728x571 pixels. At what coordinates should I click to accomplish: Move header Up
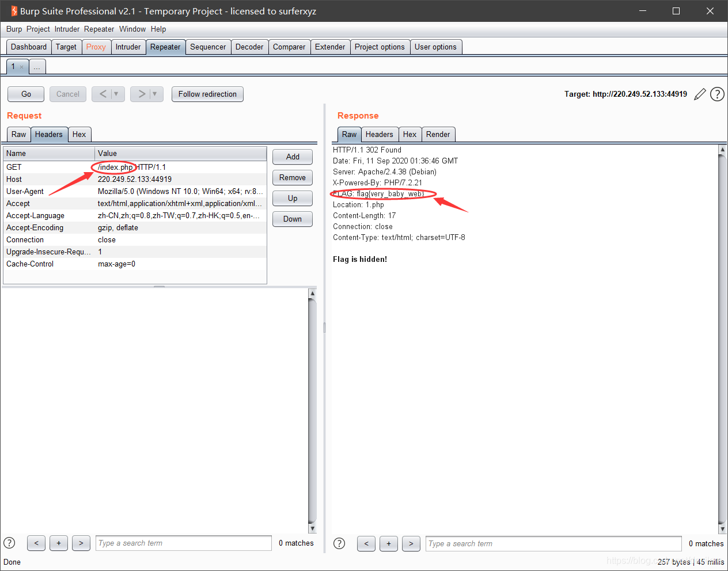tap(293, 198)
